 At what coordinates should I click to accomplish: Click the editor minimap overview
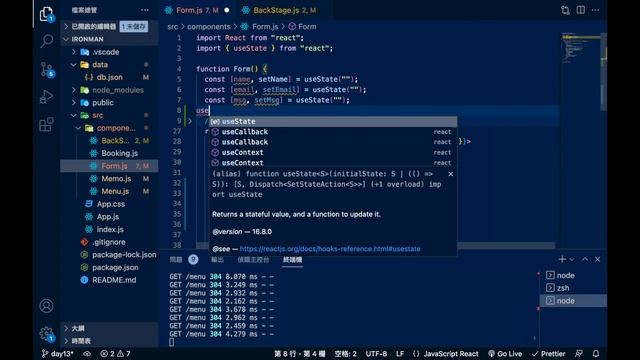click(580, 49)
